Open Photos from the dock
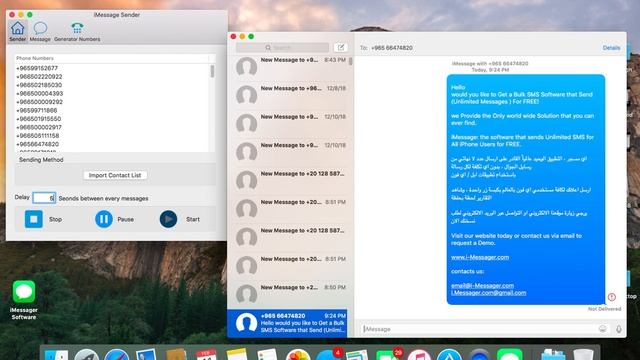The width and height of the screenshot is (640, 360). (298, 355)
